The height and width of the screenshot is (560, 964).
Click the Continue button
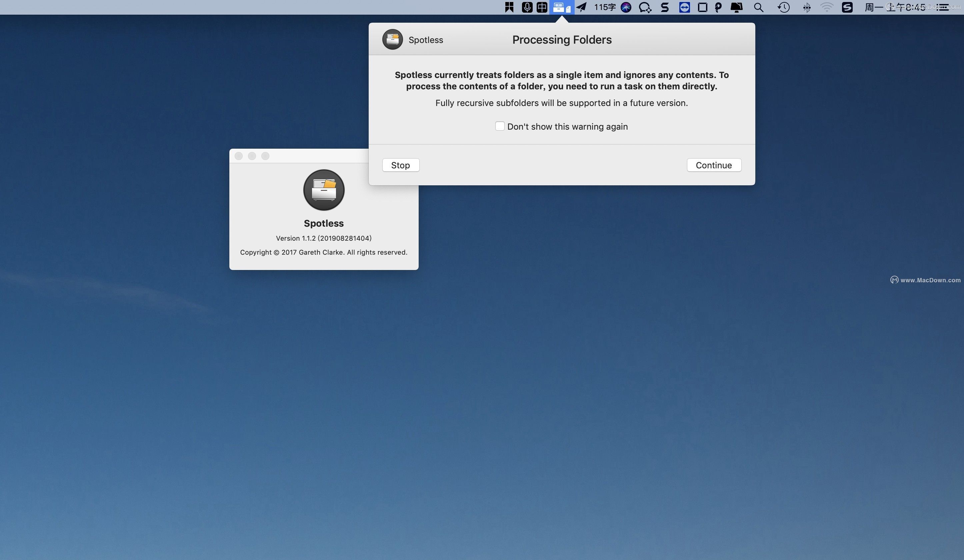(714, 165)
